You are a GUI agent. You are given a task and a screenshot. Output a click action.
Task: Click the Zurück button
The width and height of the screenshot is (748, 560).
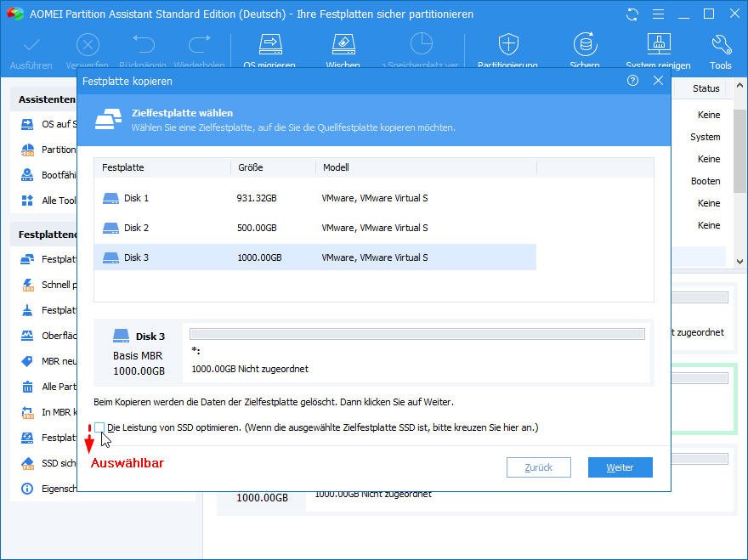pyautogui.click(x=539, y=467)
